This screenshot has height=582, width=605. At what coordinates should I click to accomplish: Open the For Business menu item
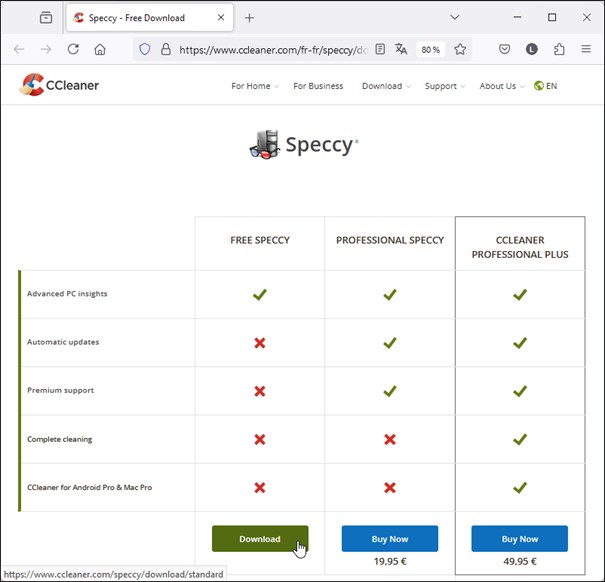pyautogui.click(x=318, y=86)
